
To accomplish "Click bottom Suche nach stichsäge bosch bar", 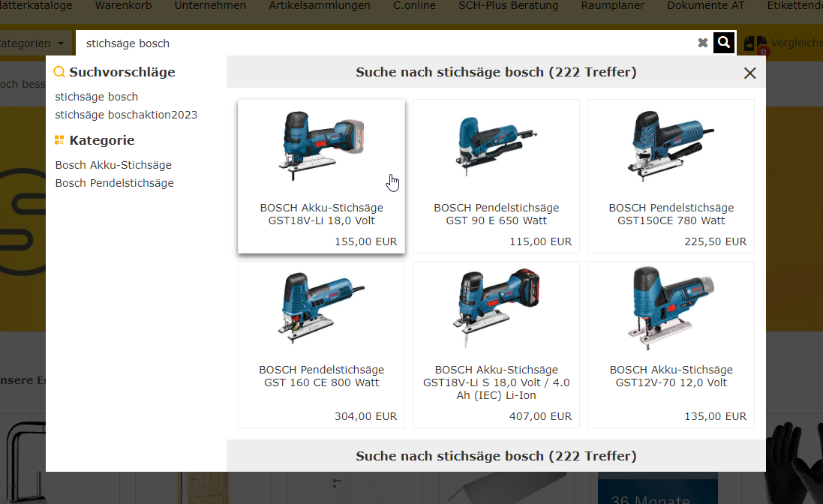I will (496, 456).
